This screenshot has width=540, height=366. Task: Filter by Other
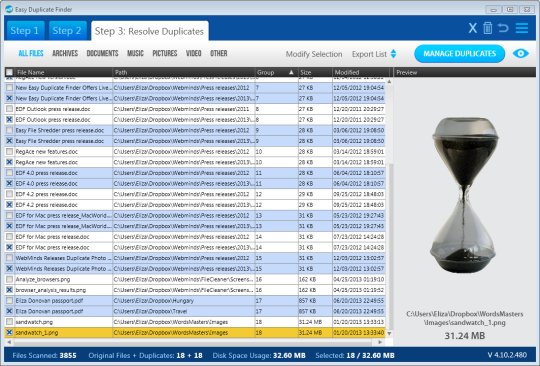219,53
